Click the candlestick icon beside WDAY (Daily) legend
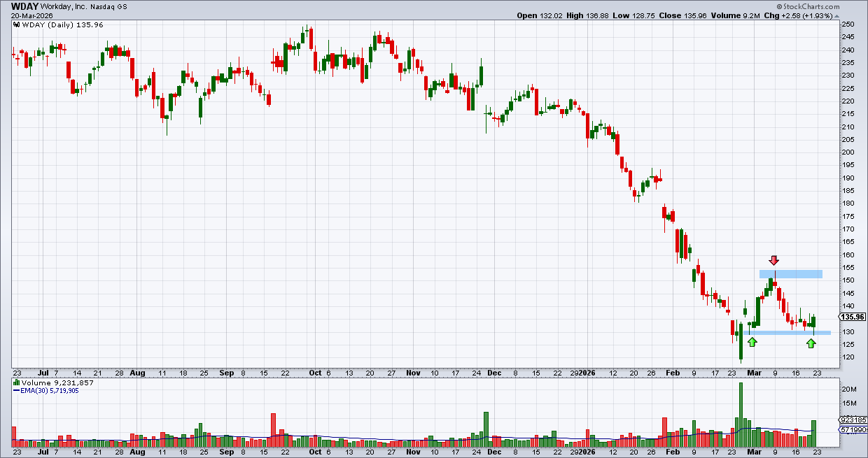Image resolution: width=868 pixels, height=458 pixels. coord(15,24)
